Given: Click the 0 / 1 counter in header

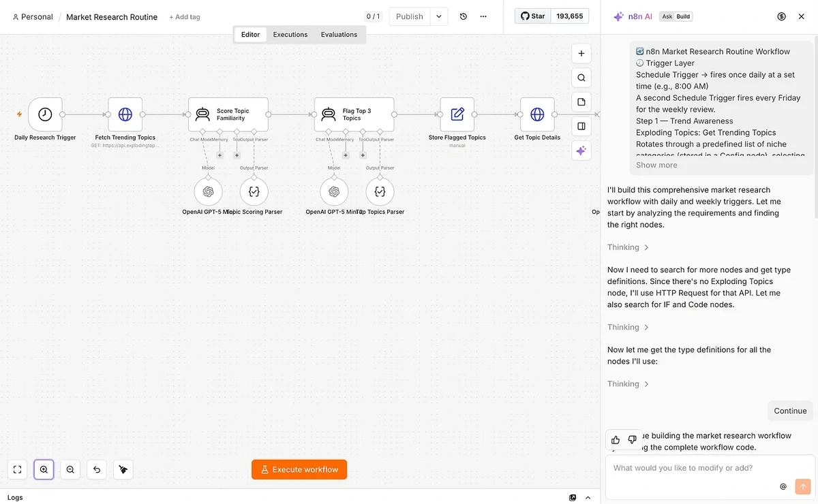Looking at the screenshot, I should pyautogui.click(x=374, y=16).
